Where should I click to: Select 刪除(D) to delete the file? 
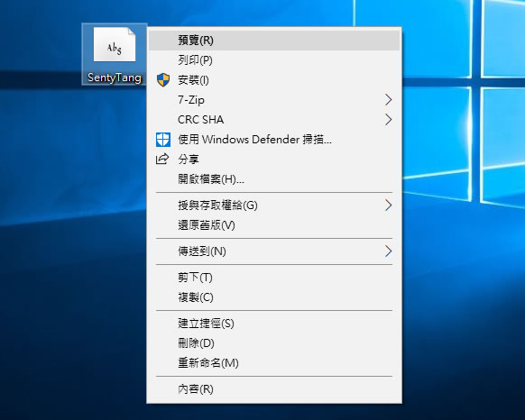[x=274, y=343]
